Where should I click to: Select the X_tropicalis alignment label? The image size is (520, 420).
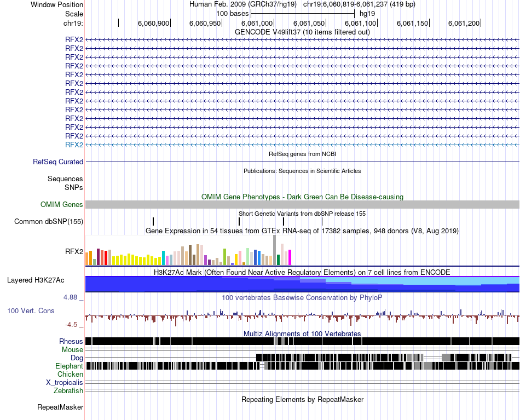click(x=65, y=383)
